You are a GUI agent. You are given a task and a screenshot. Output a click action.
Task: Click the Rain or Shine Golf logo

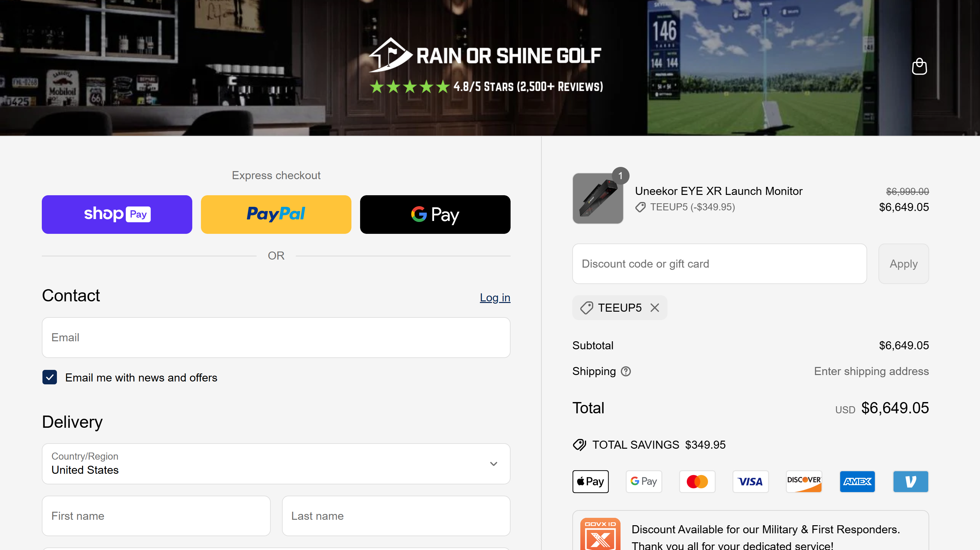(485, 55)
